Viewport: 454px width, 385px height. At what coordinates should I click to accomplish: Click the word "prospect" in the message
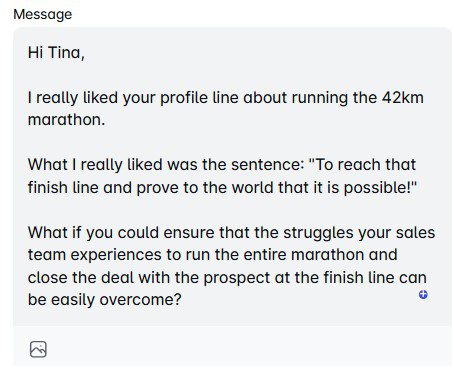(237, 278)
